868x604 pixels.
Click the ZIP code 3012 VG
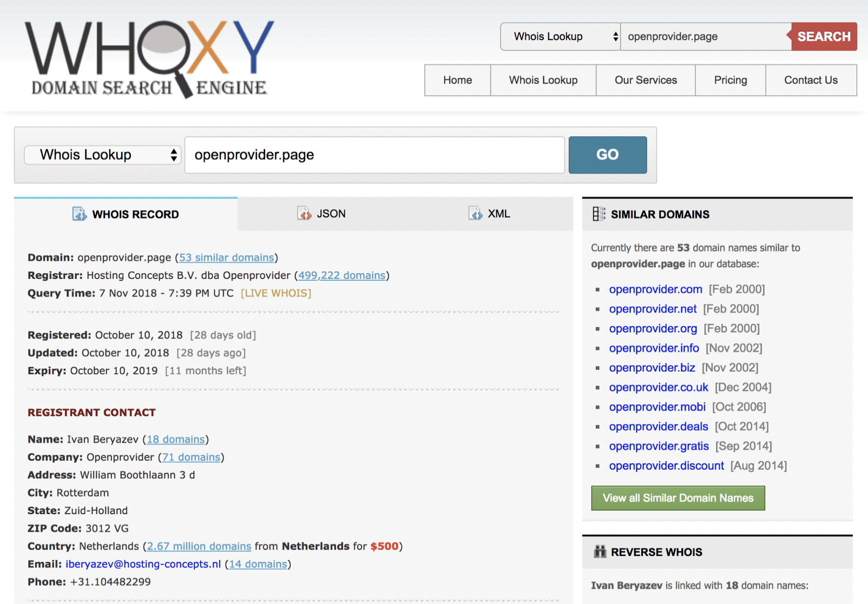pyautogui.click(x=107, y=528)
